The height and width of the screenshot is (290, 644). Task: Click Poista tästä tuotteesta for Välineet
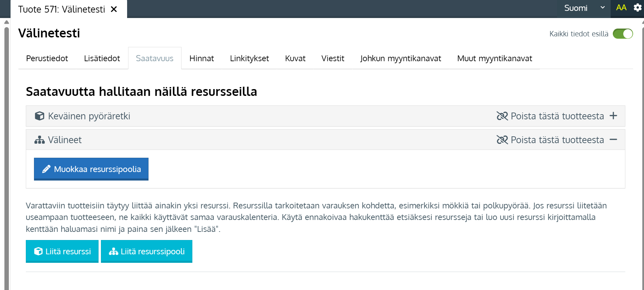pos(557,140)
